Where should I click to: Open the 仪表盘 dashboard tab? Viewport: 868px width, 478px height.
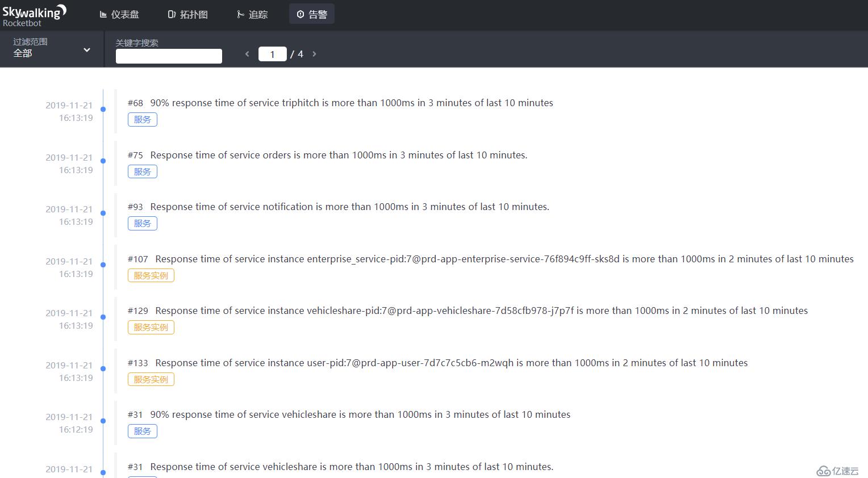[119, 14]
